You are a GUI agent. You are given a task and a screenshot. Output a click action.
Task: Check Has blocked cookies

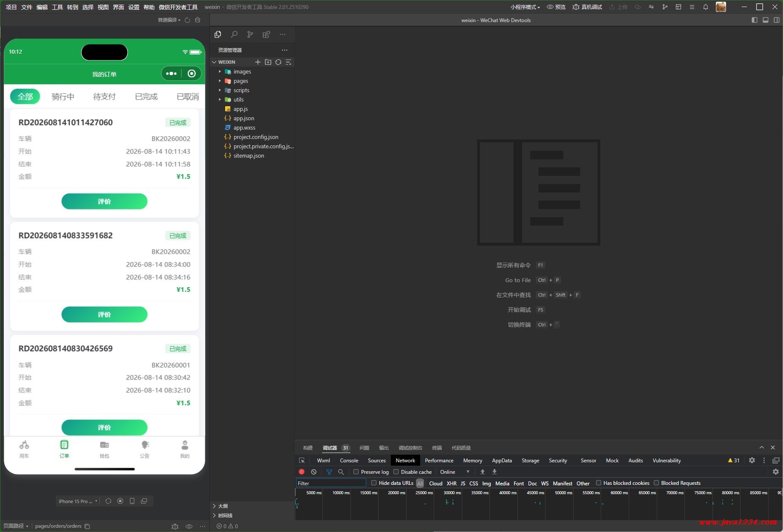[599, 483]
